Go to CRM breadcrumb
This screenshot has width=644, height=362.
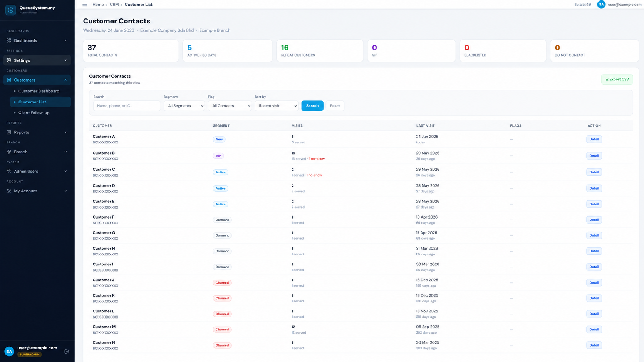[114, 5]
